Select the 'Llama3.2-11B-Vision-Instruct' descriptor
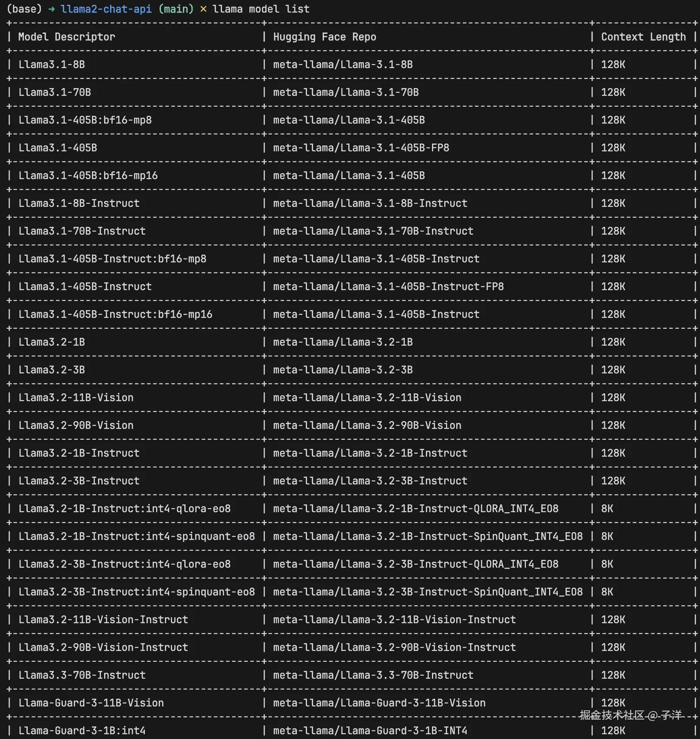 tap(103, 620)
